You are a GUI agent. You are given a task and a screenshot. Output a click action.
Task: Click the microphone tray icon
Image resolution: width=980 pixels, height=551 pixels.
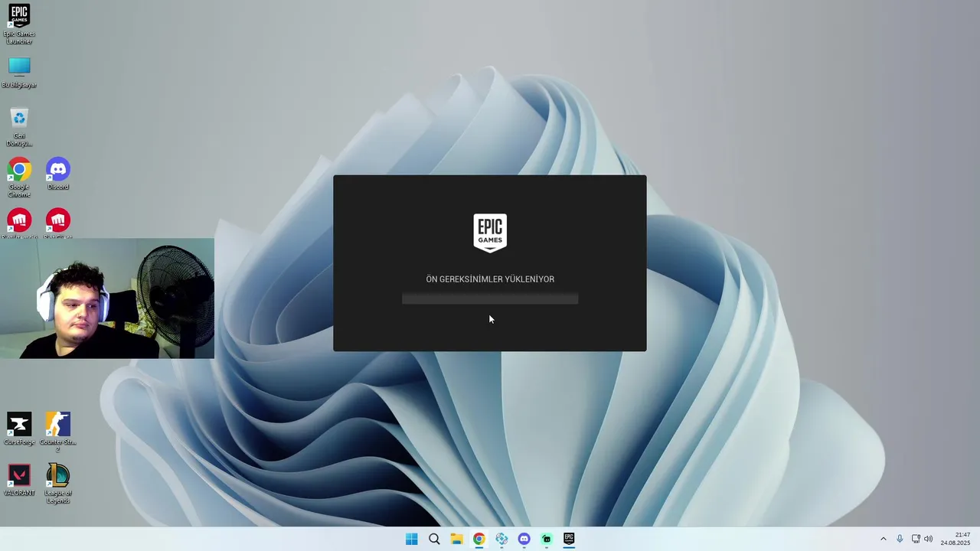point(900,539)
